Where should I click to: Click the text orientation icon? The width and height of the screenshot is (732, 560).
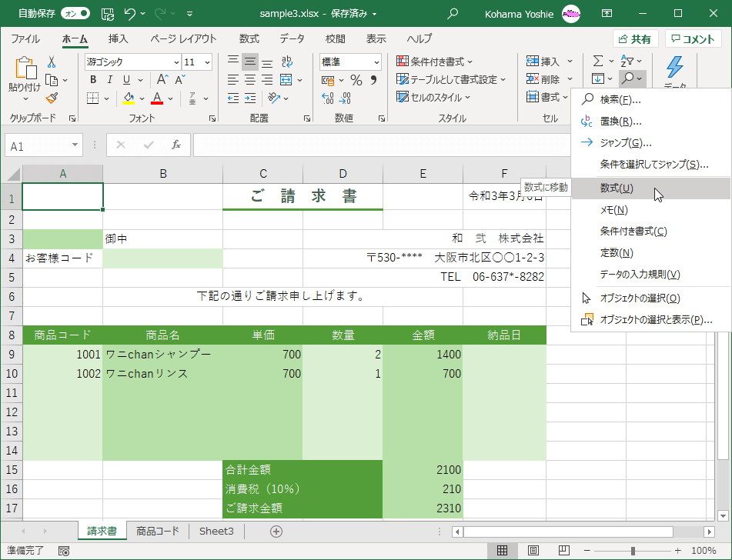(x=273, y=98)
